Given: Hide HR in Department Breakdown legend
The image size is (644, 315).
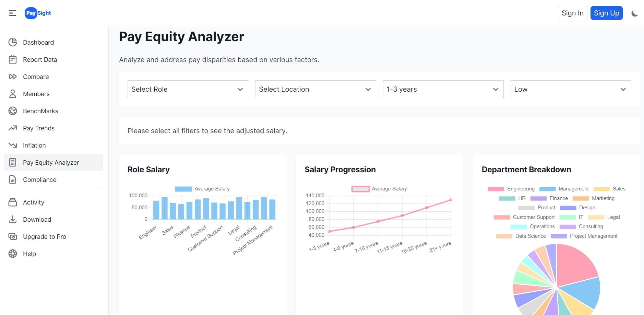Looking at the screenshot, I should [512, 198].
